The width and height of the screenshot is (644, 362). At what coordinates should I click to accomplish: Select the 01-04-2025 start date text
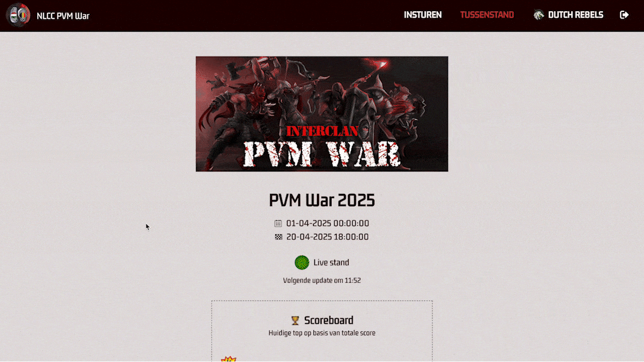click(x=328, y=223)
